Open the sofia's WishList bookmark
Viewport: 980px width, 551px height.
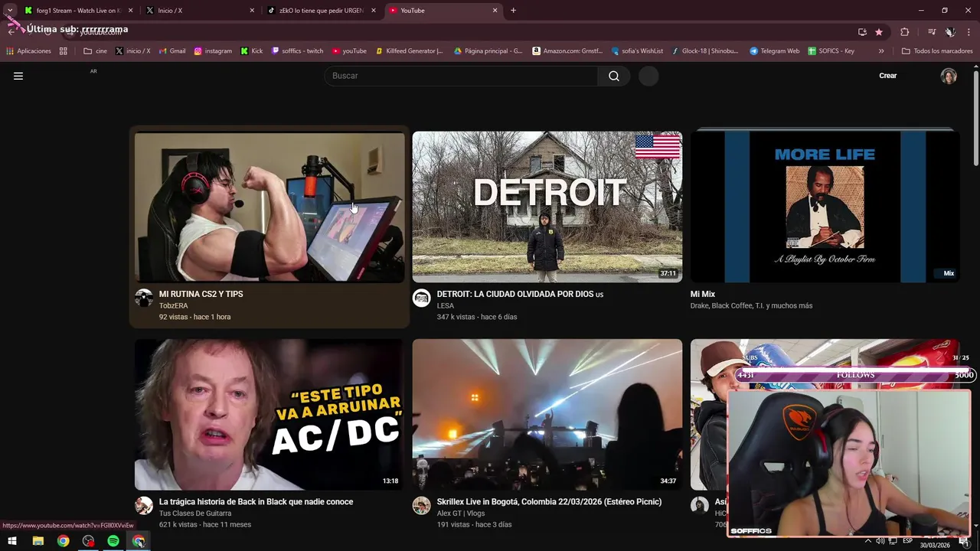click(x=638, y=51)
